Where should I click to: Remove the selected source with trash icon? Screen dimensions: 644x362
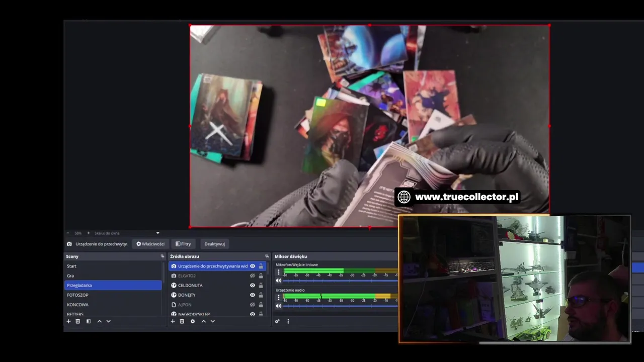click(x=182, y=321)
